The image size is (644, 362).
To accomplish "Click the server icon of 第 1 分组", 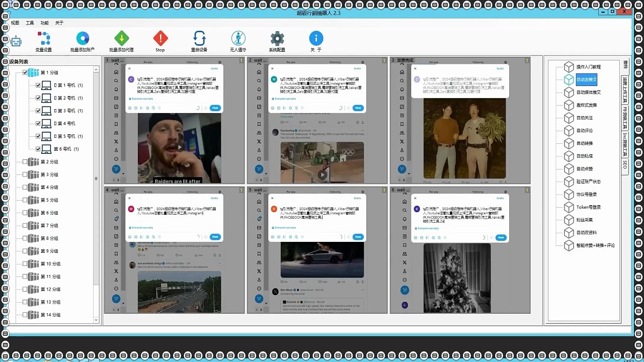I will 34,72.
